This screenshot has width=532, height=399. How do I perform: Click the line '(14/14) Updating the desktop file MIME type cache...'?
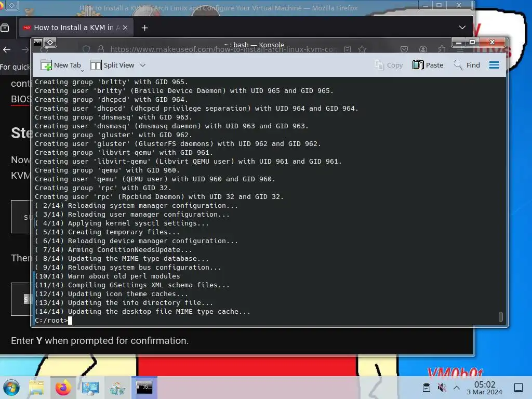click(x=142, y=312)
